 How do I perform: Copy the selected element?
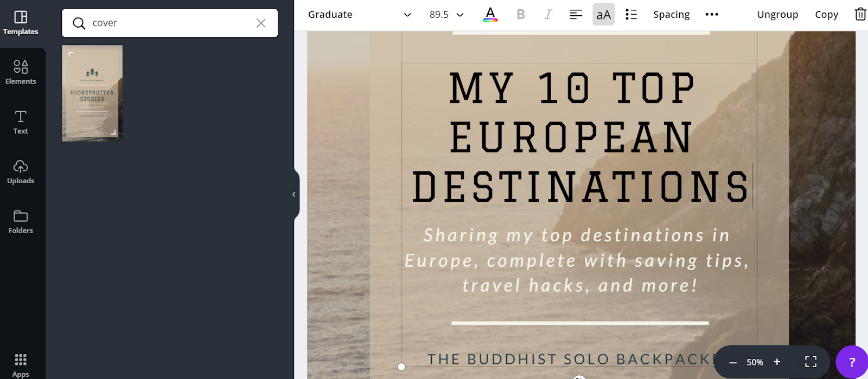[826, 15]
